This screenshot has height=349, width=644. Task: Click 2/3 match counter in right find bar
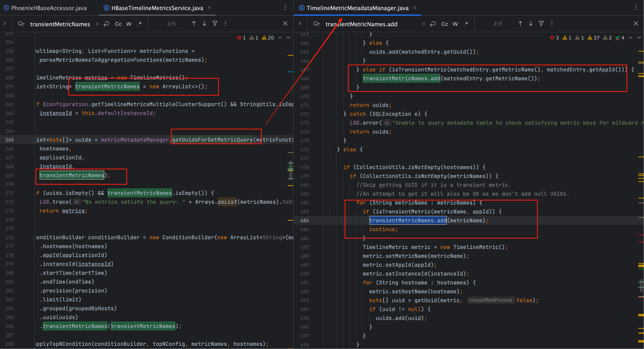click(498, 24)
